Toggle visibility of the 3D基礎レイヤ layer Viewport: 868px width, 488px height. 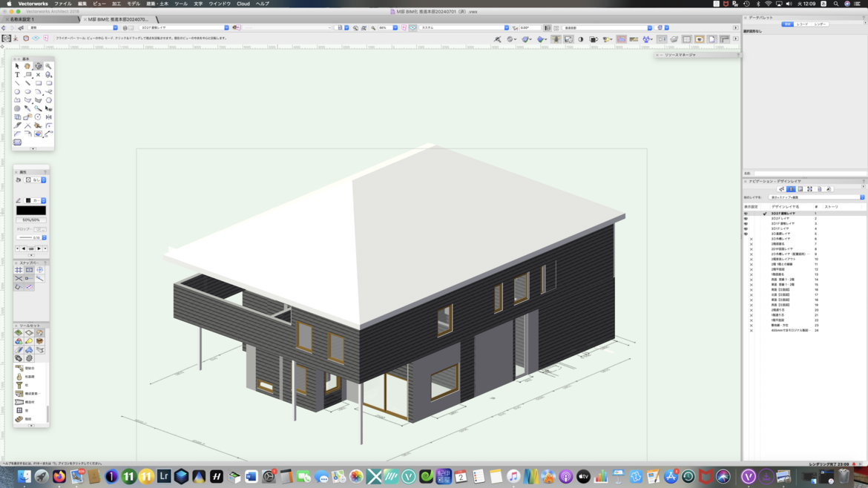tap(746, 234)
